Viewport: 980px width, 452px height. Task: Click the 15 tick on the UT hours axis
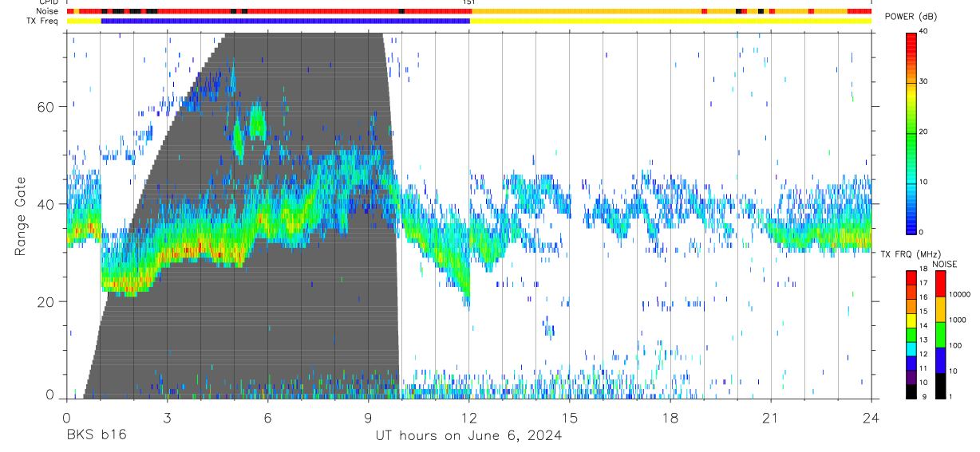tap(570, 417)
